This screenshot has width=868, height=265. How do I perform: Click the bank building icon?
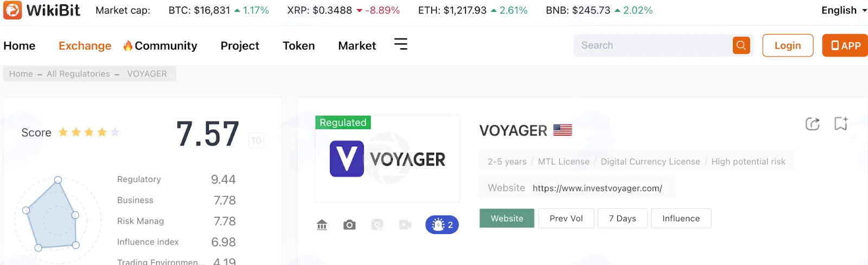(322, 224)
